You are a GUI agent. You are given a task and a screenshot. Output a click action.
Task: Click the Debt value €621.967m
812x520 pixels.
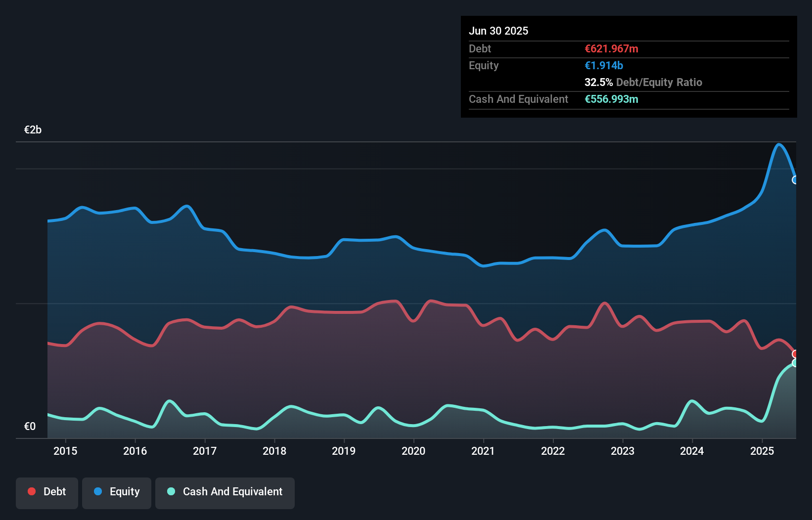coord(611,48)
